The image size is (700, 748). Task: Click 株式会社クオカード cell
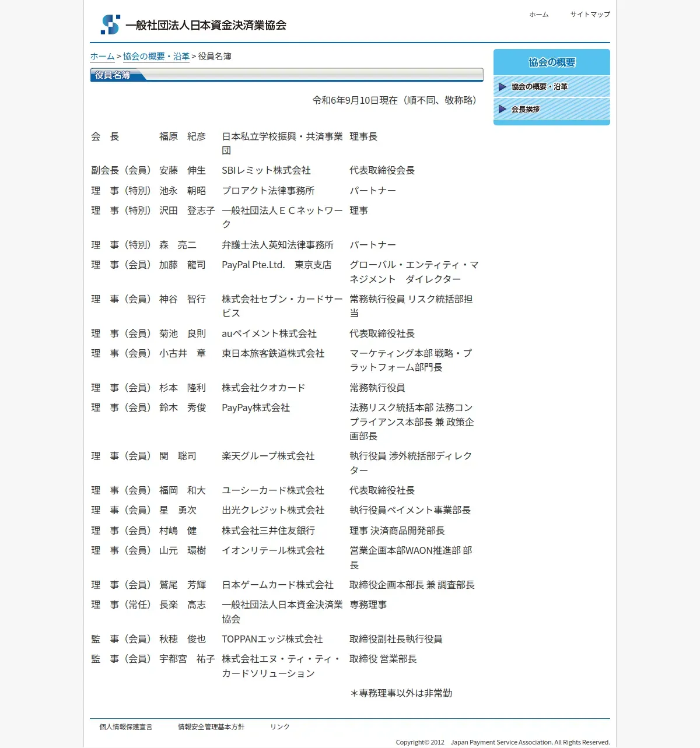click(x=264, y=388)
